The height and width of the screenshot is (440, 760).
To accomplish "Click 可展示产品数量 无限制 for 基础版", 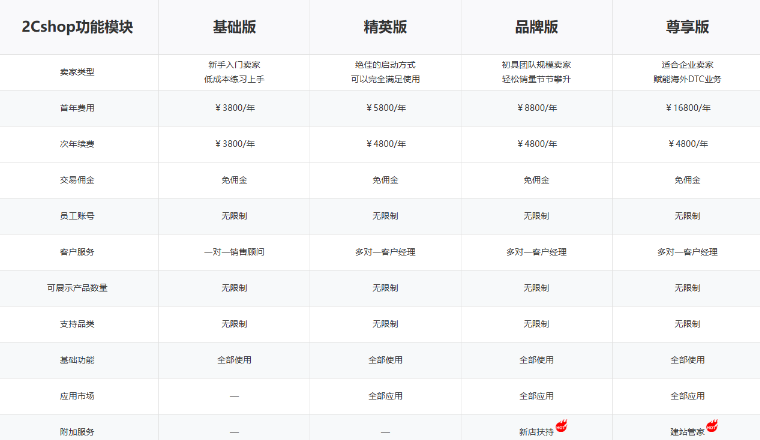I will pyautogui.click(x=235, y=288).
